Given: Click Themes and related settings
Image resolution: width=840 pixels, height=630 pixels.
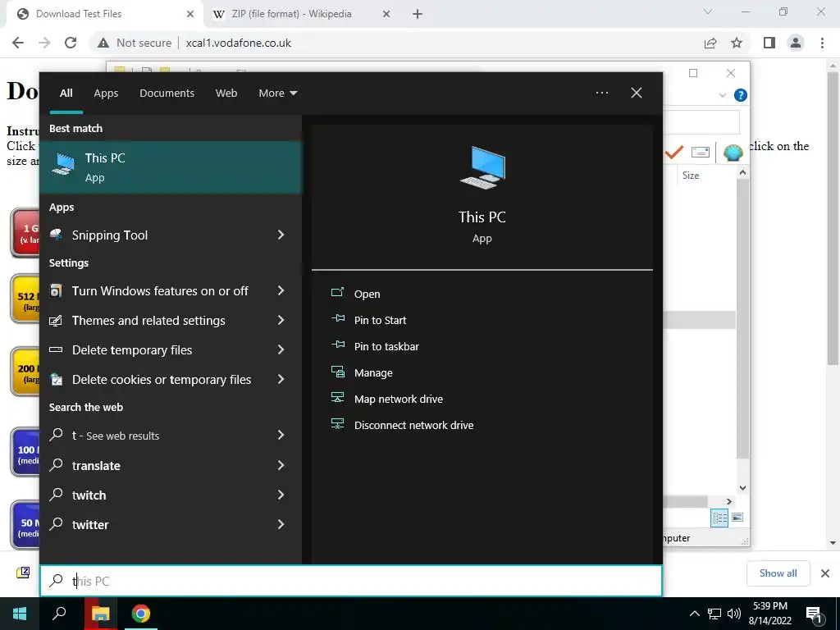Looking at the screenshot, I should coord(149,321).
